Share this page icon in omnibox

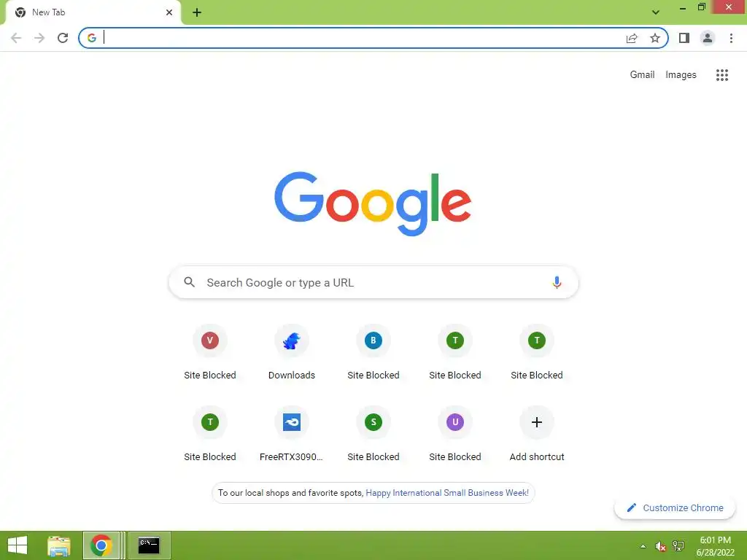tap(632, 38)
